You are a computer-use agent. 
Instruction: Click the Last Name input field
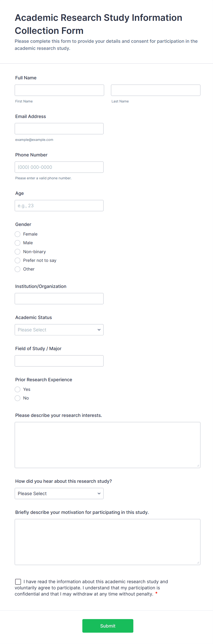156,90
